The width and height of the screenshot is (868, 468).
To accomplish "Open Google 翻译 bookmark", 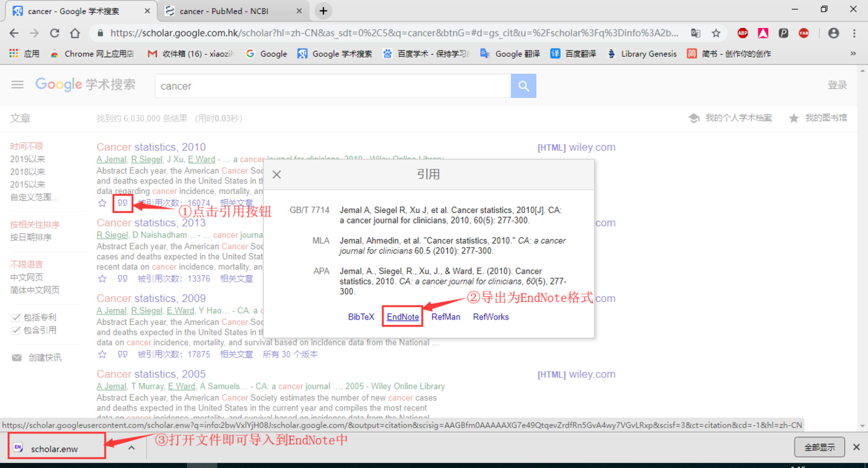I will point(510,53).
